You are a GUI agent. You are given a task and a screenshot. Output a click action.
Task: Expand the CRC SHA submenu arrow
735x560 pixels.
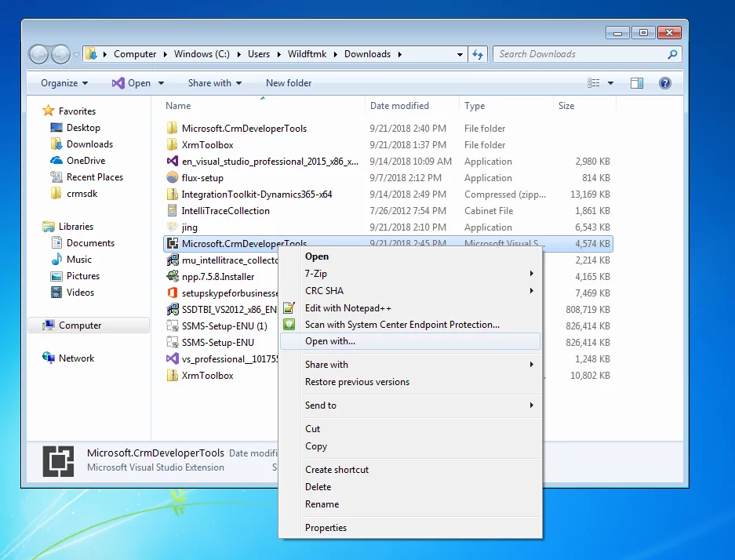point(532,290)
